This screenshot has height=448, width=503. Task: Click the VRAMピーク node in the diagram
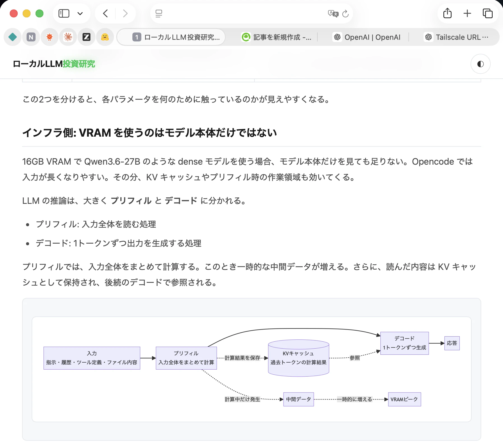[404, 399]
